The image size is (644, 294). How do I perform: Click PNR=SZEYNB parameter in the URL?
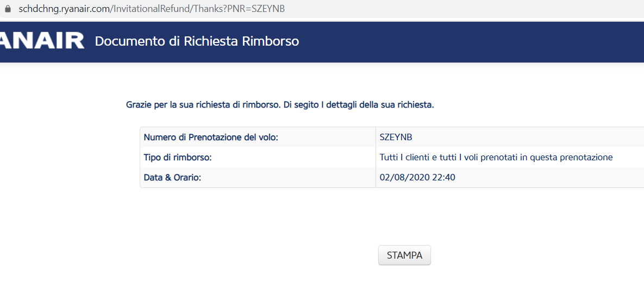[259, 9]
